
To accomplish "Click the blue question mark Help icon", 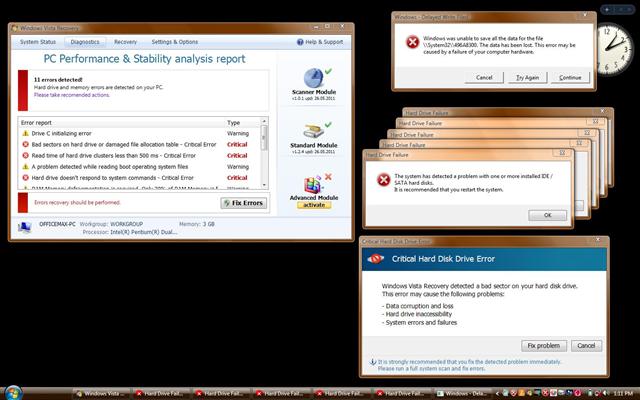I will (x=300, y=42).
